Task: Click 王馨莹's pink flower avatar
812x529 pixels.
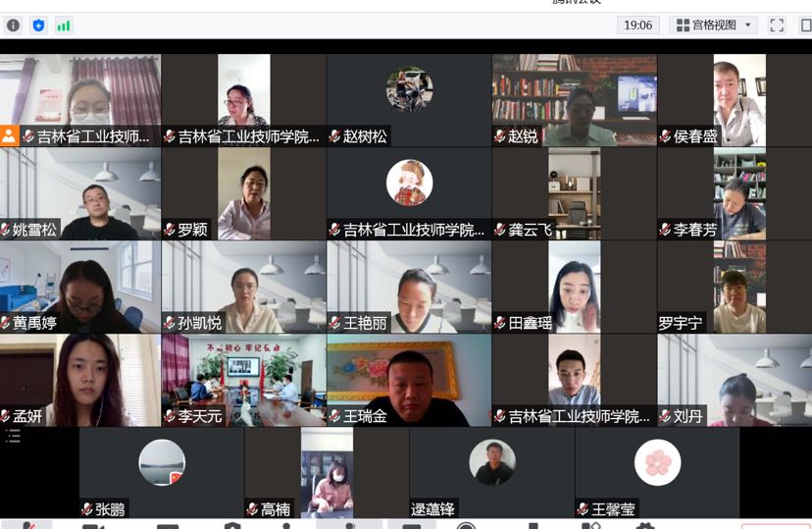Action: (657, 462)
